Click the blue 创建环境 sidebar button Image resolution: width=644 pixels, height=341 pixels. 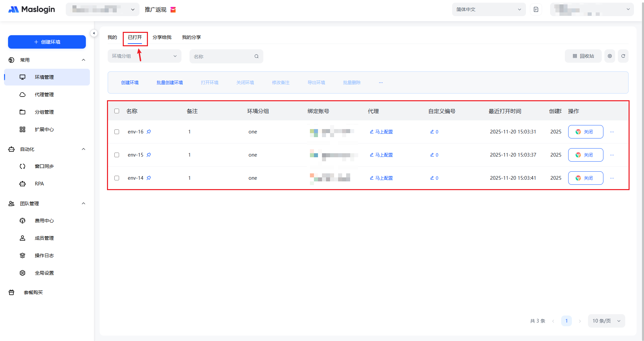coord(47,42)
